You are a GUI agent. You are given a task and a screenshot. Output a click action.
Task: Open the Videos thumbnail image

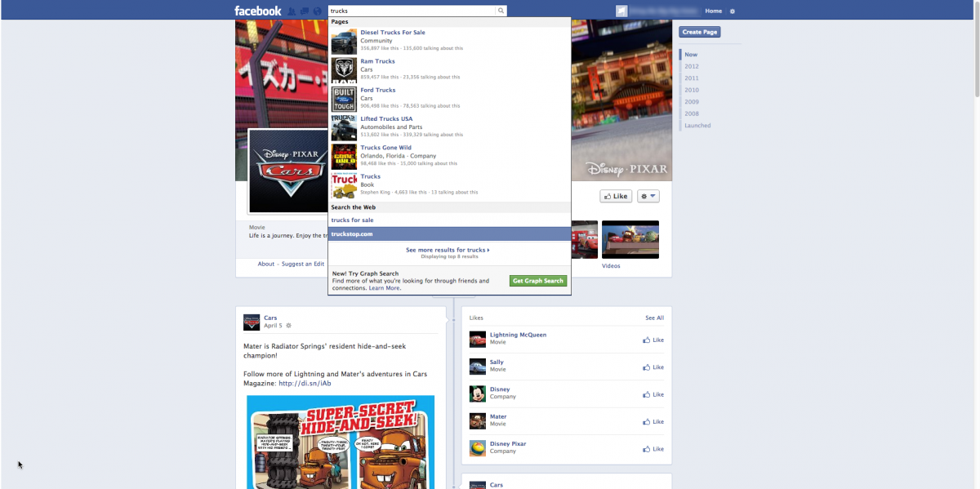[630, 239]
